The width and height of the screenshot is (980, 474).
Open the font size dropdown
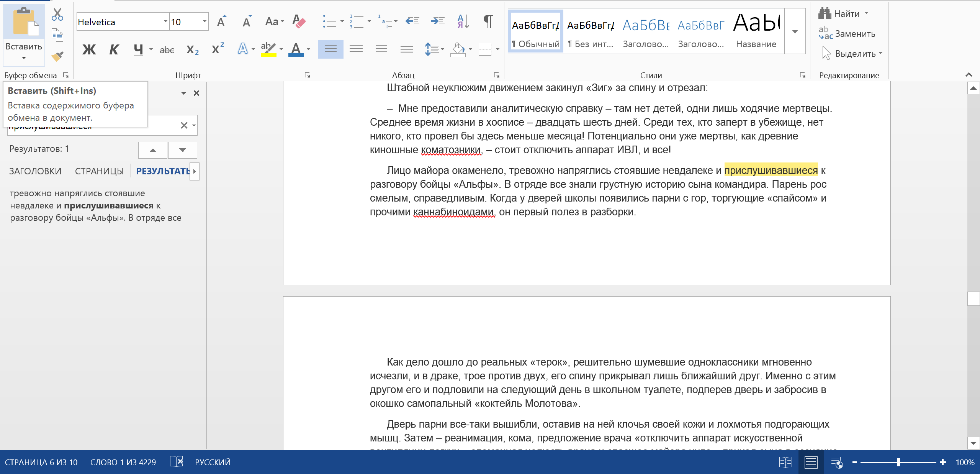tap(205, 21)
